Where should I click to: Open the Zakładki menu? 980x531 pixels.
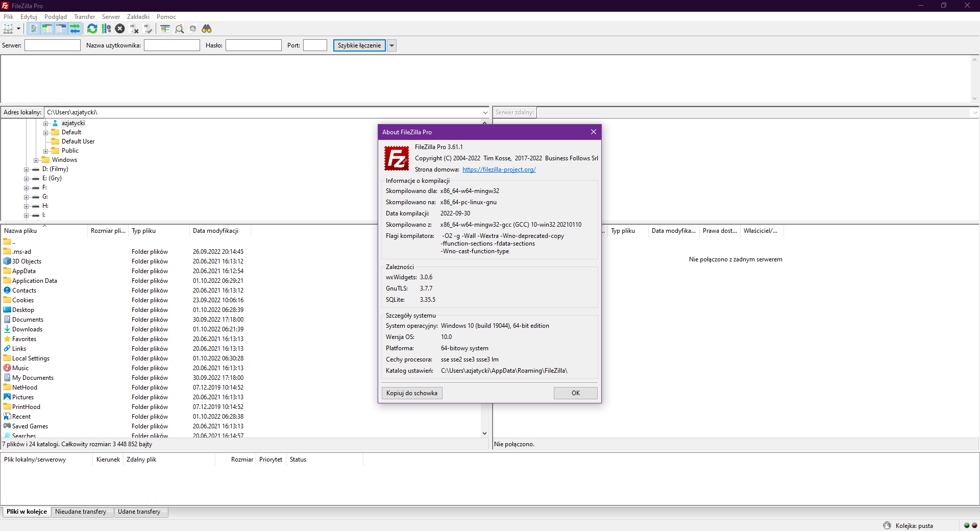pyautogui.click(x=138, y=17)
